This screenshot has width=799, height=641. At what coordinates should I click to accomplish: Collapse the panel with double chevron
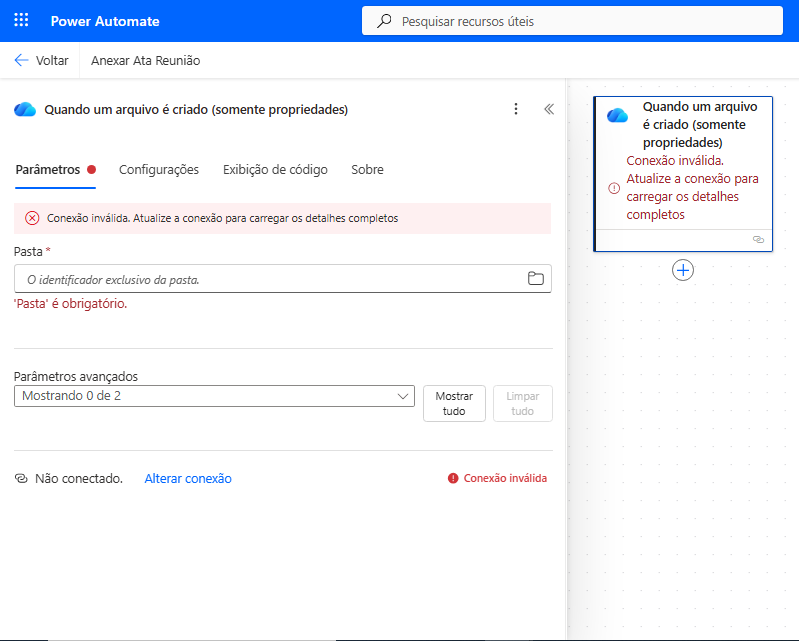549,109
